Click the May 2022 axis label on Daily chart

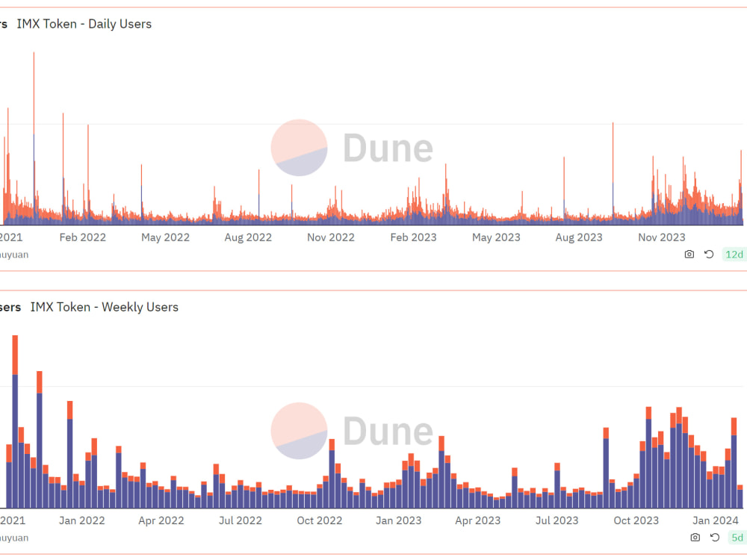click(165, 237)
